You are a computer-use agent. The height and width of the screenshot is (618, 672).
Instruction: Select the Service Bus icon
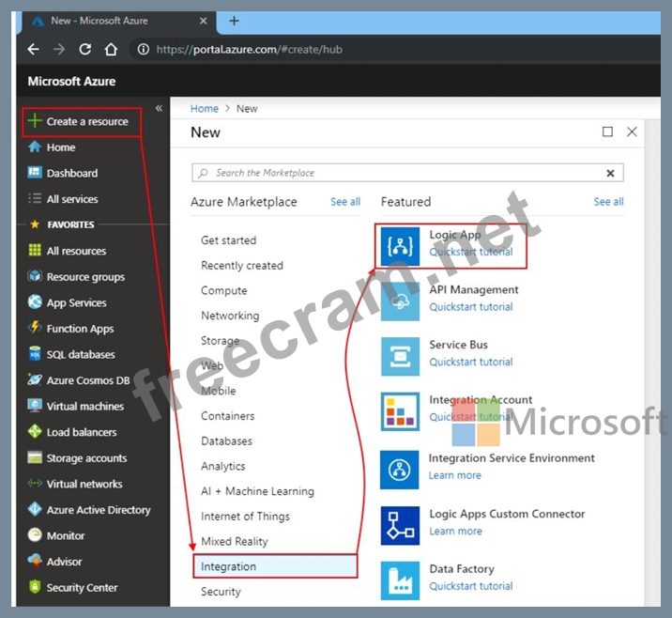400,356
